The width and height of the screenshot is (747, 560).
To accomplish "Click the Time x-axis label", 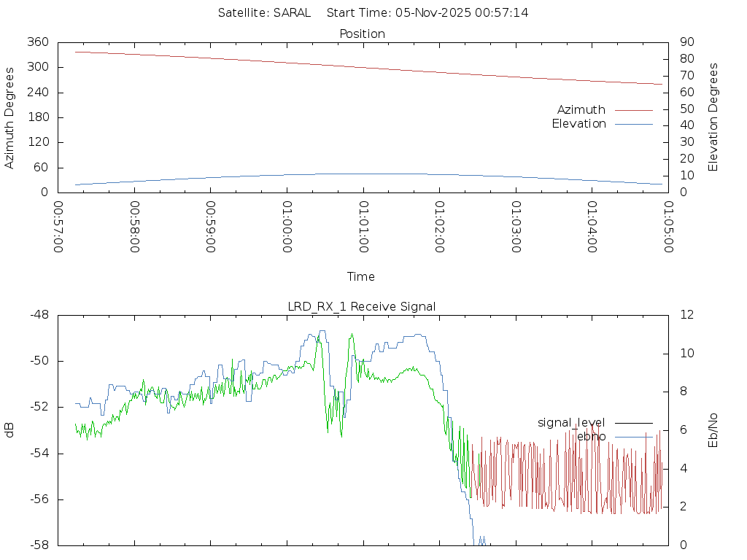I will [x=361, y=276].
